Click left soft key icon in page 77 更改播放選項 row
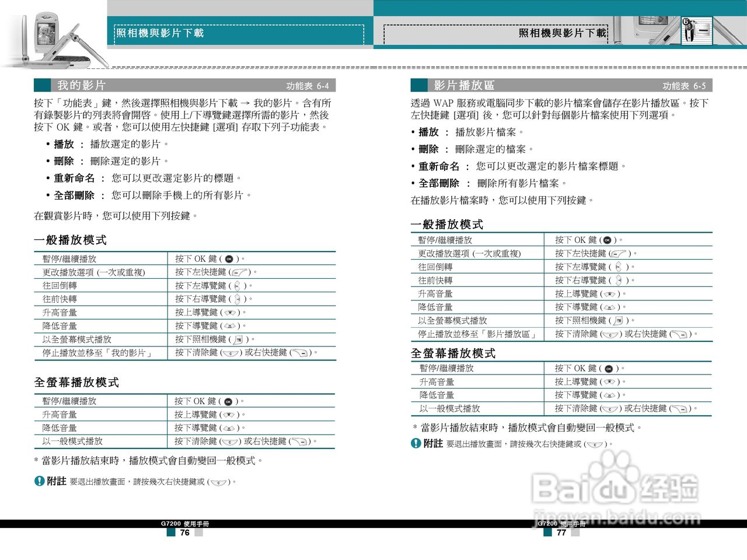747x560 pixels. (619, 254)
